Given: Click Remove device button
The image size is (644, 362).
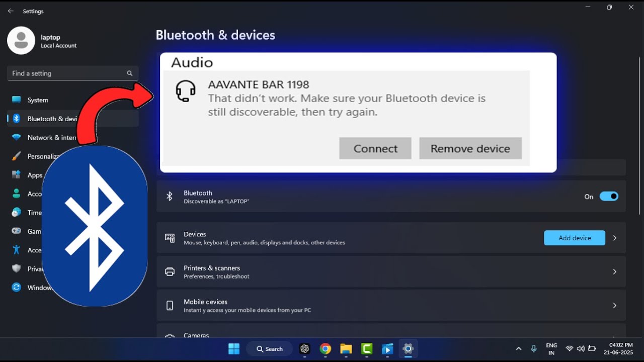Looking at the screenshot, I should point(470,148).
